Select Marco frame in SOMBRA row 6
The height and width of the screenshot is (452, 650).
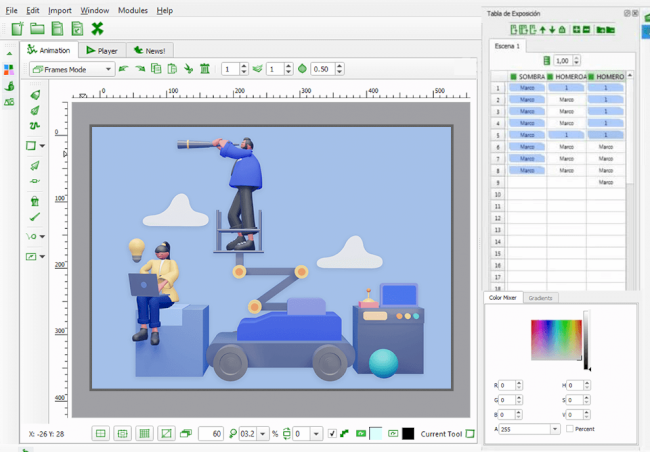coord(526,147)
